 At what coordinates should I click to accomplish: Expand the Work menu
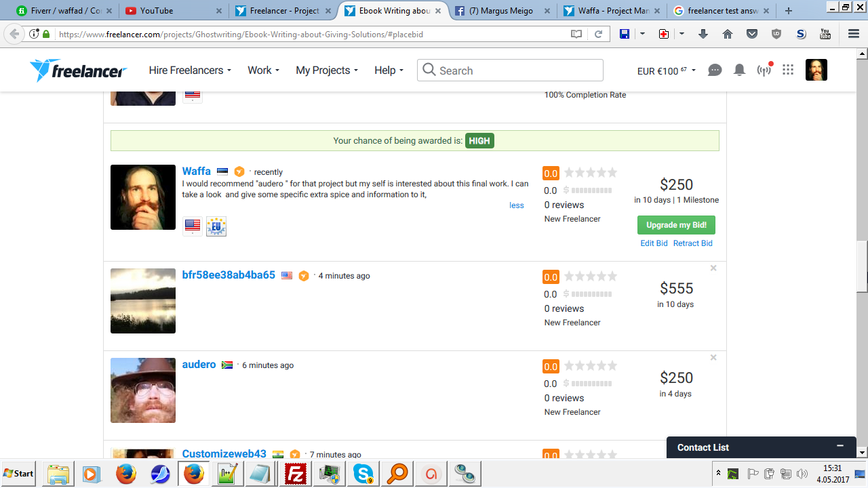263,70
